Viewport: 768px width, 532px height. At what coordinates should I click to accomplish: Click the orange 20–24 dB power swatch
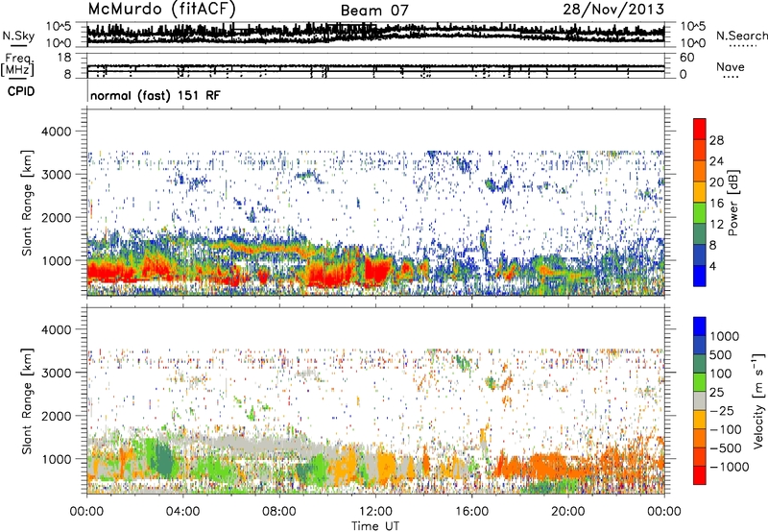(x=700, y=171)
